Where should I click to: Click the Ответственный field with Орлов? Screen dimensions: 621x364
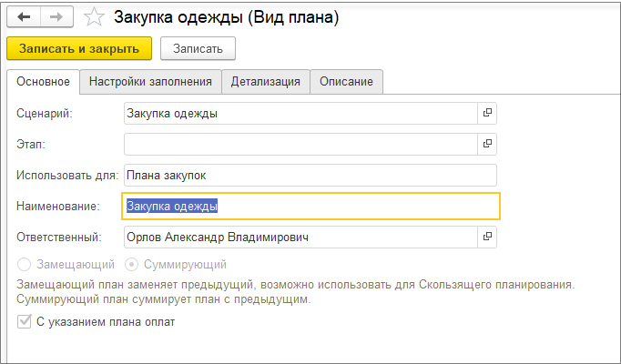click(x=300, y=237)
